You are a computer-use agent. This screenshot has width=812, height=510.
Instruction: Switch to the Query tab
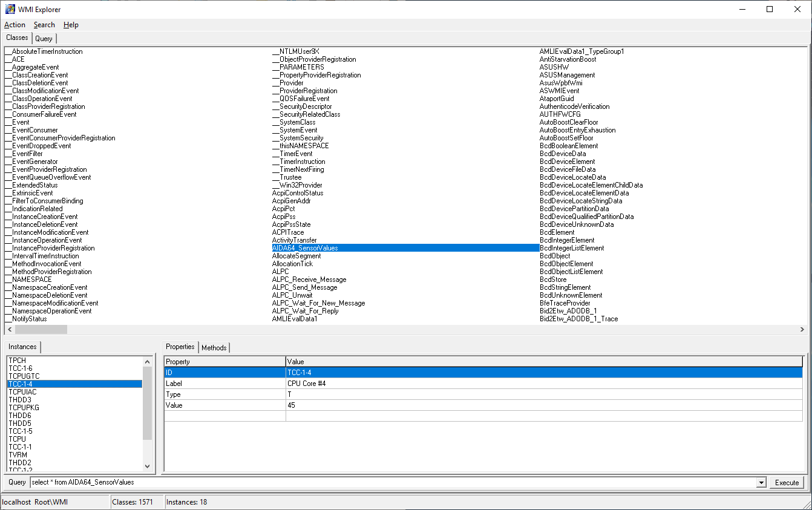44,39
